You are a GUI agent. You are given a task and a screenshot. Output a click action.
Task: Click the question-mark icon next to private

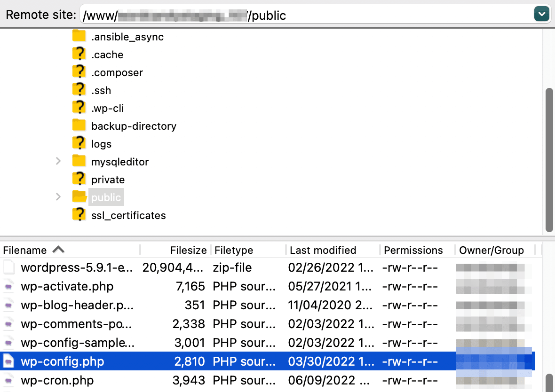79,179
